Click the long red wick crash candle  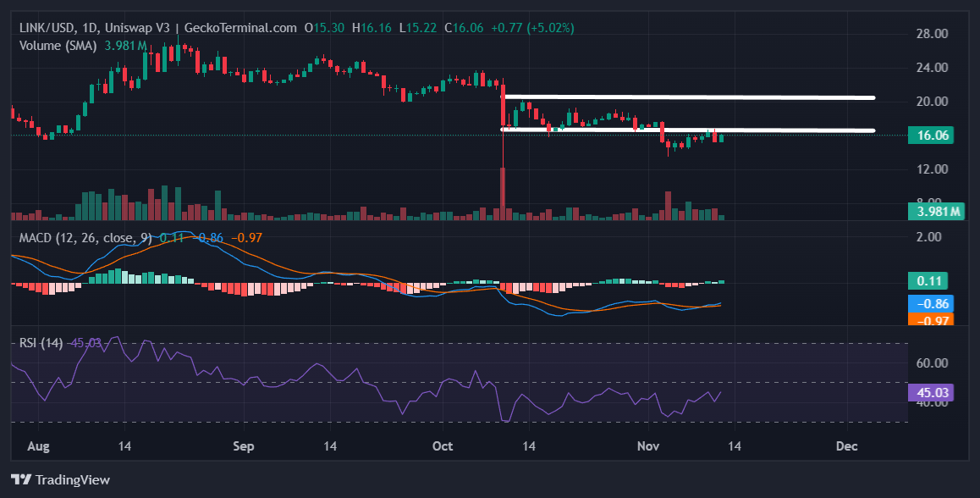pyautogui.click(x=504, y=144)
